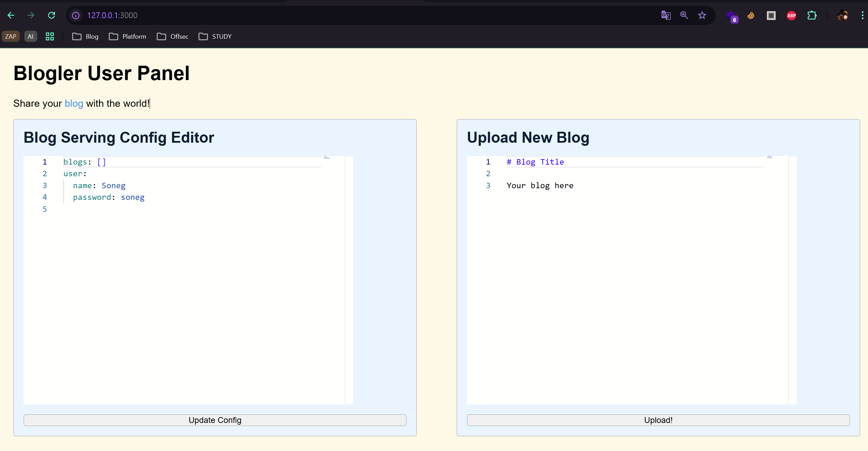
Task: Click the address bar URL
Action: point(112,15)
